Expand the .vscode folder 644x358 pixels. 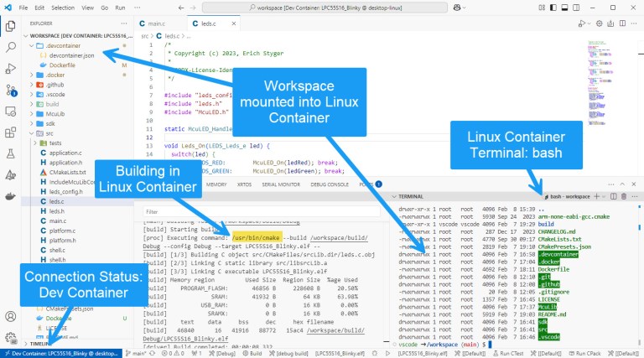click(x=31, y=95)
